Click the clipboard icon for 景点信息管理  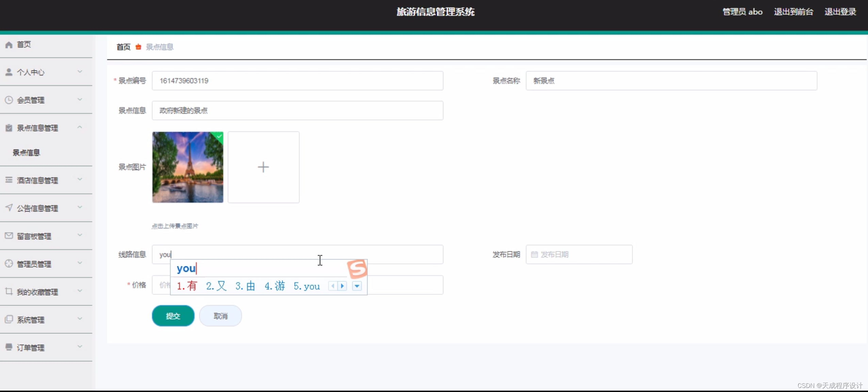pos(9,128)
